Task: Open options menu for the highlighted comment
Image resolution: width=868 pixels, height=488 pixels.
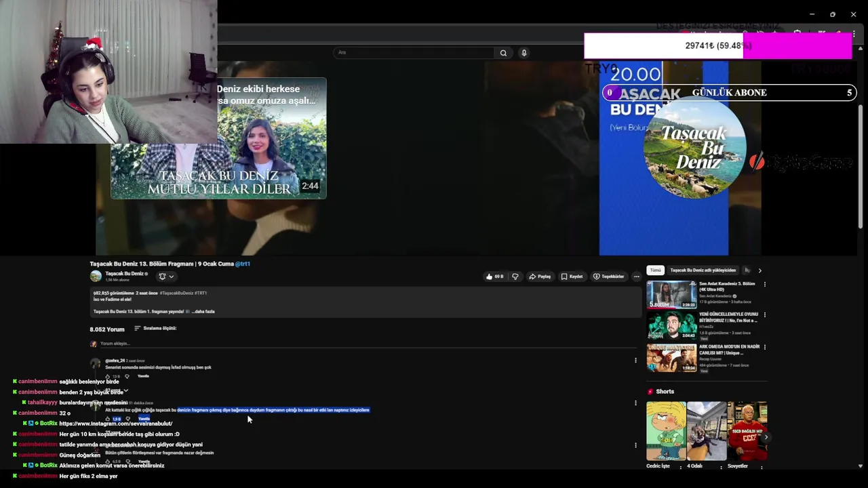Action: click(635, 403)
